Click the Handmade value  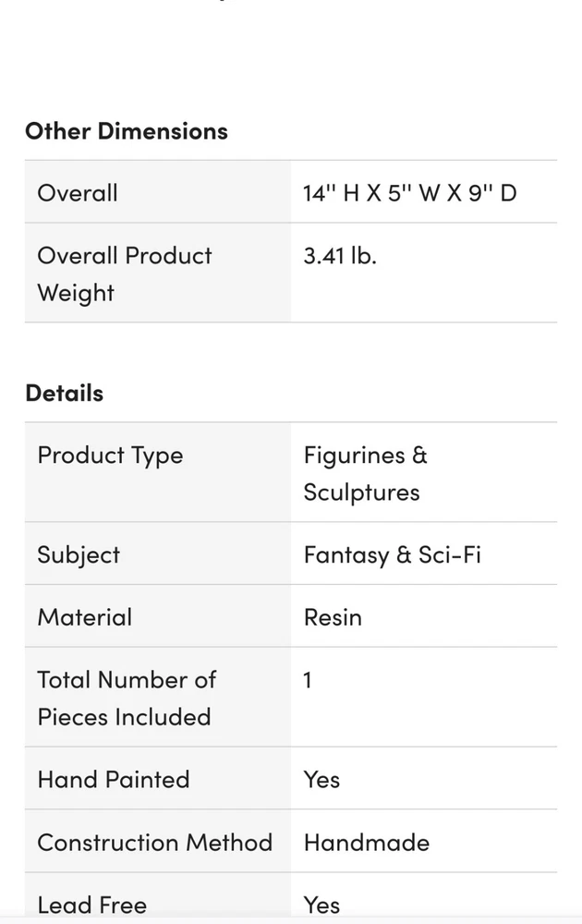click(x=366, y=842)
